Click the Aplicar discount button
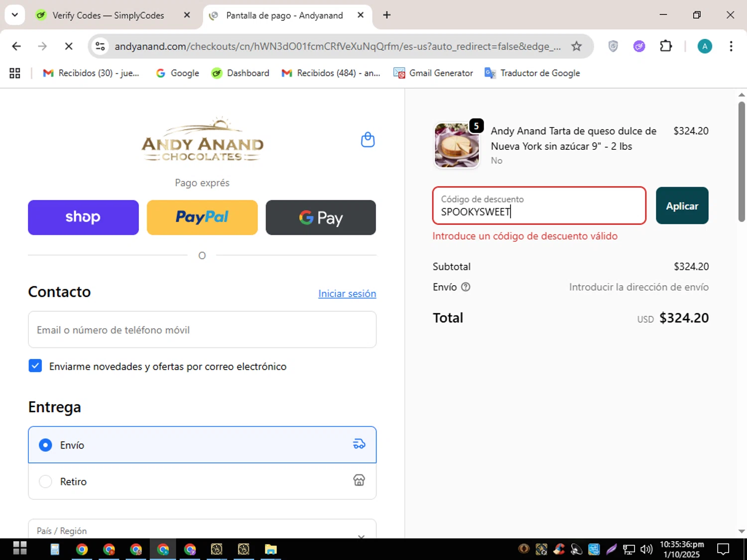 click(x=682, y=206)
